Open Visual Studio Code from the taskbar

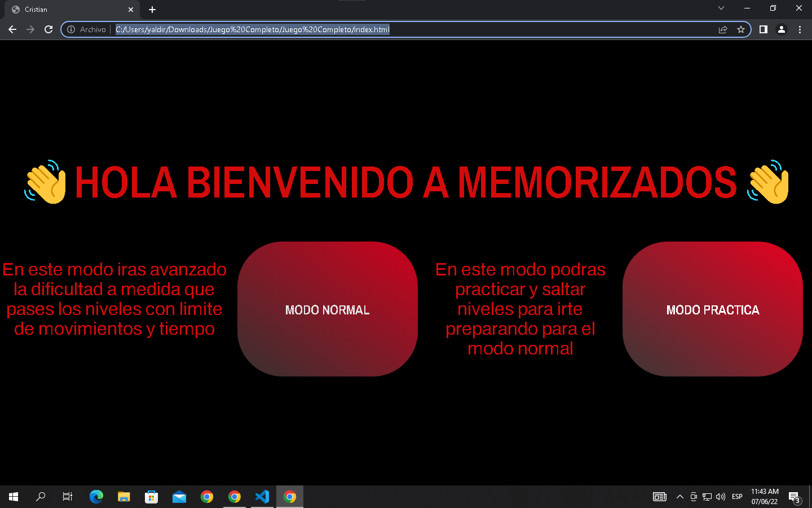[262, 497]
